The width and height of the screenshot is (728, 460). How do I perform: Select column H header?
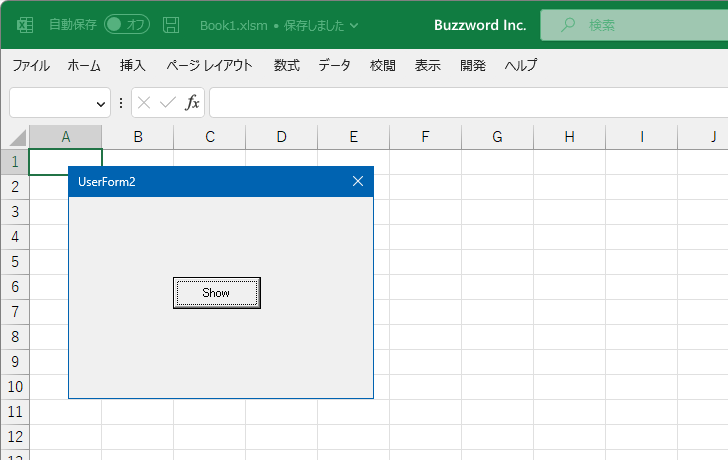[x=570, y=137]
